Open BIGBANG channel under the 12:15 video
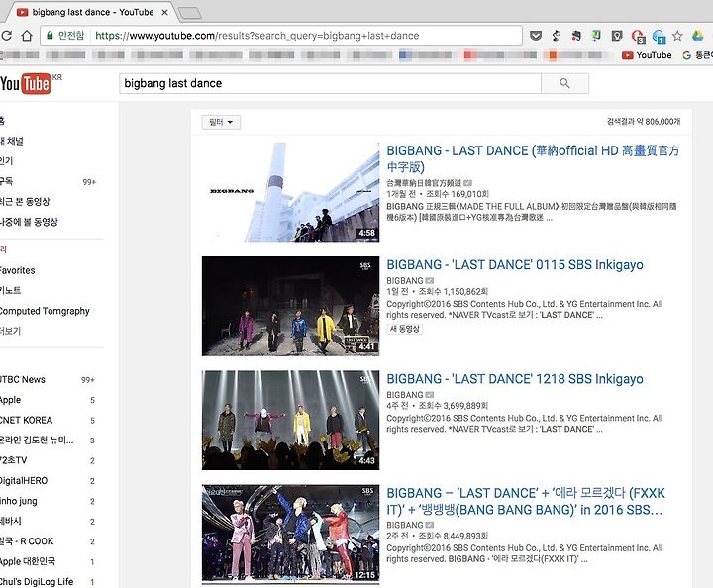 click(405, 525)
